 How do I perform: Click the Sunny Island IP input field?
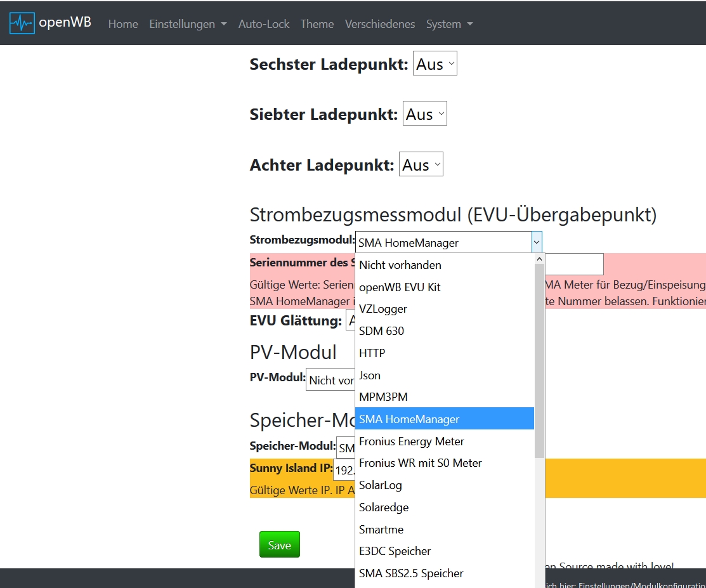pos(344,469)
